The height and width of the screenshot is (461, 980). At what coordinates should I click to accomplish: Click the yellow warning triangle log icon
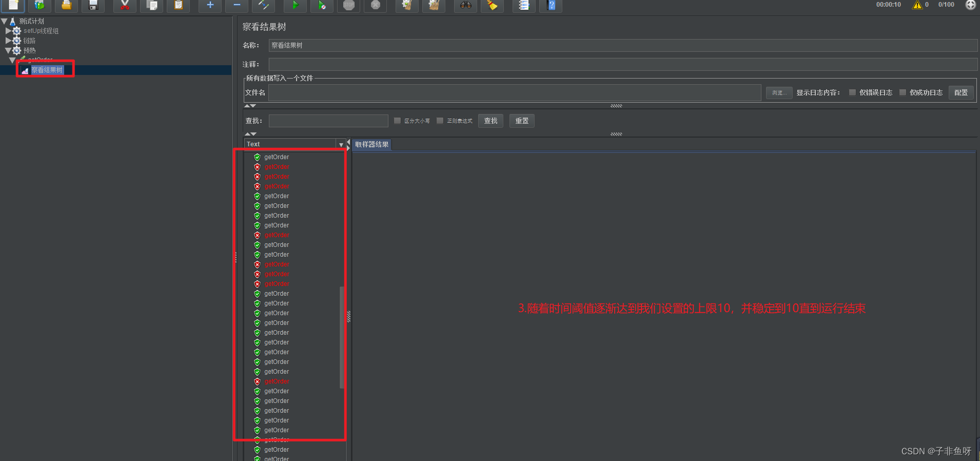pos(917,5)
